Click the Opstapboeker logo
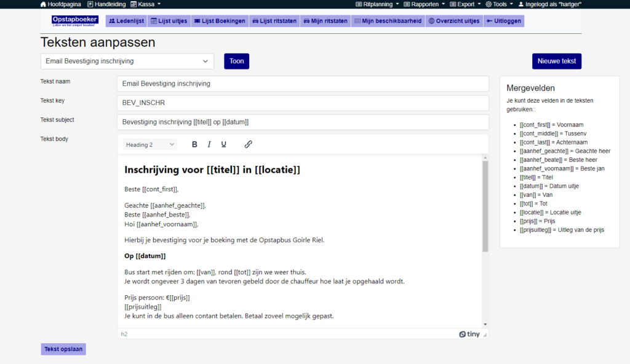The height and width of the screenshot is (364, 630). tap(75, 21)
